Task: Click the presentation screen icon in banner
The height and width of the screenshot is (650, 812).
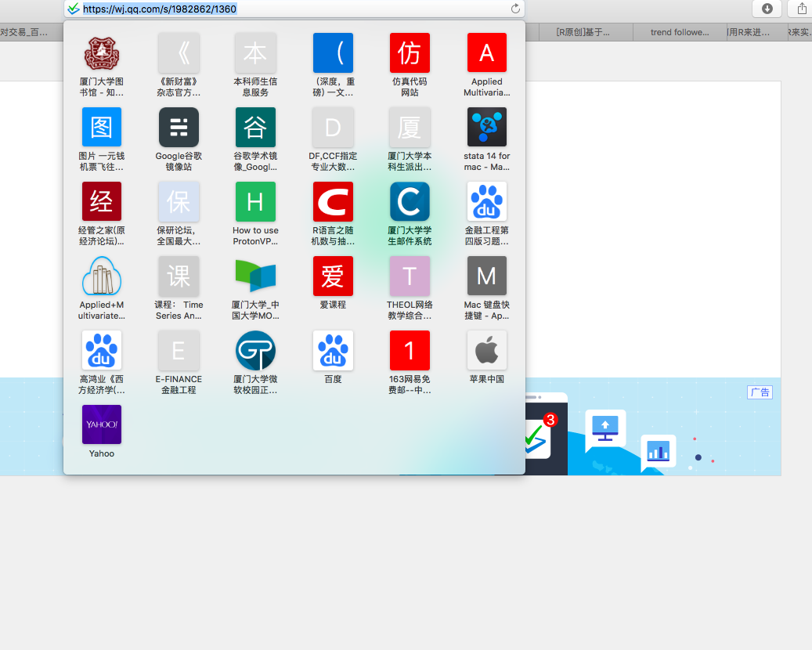Action: (605, 429)
